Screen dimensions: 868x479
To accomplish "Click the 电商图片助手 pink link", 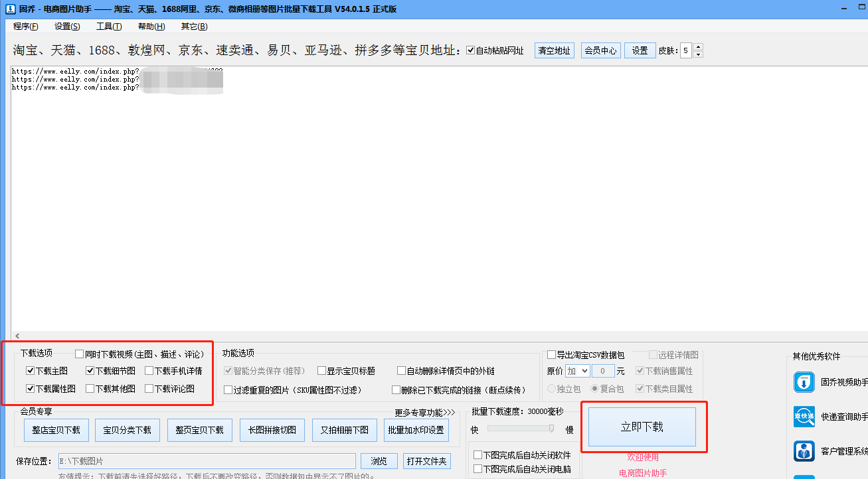I will coord(643,473).
